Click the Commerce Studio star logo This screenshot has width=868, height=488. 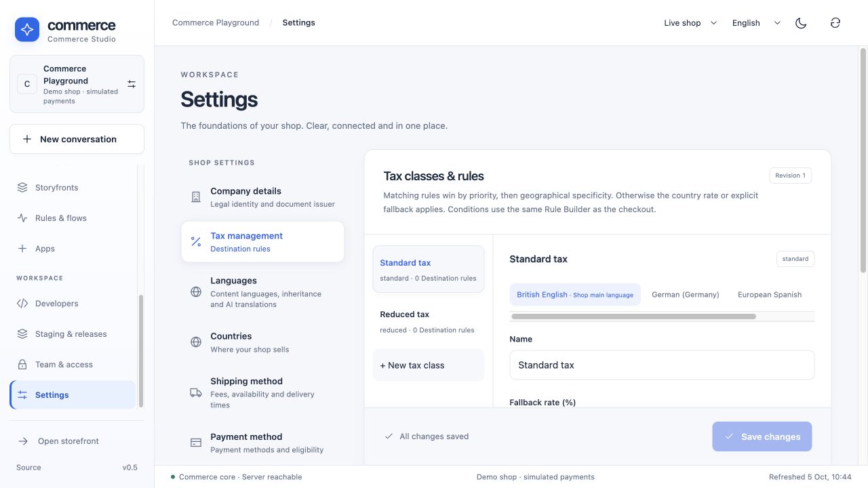point(27,30)
